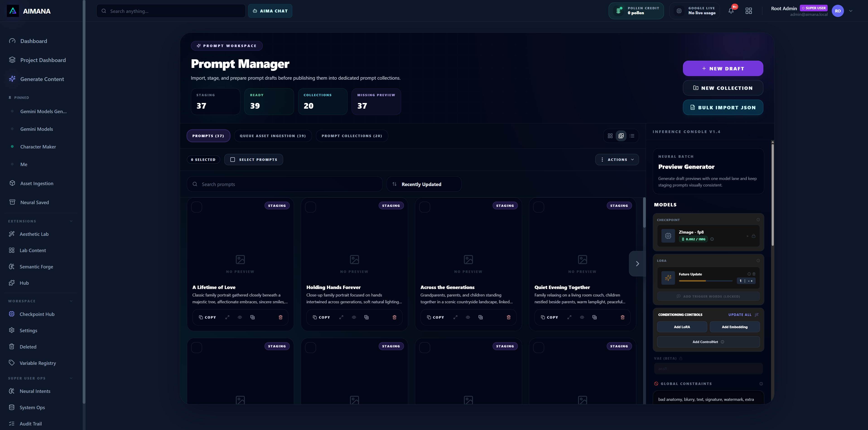Adjust the Future Update LoRA weight slider
Screen dimensions: 868x430
pyautogui.click(x=706, y=281)
